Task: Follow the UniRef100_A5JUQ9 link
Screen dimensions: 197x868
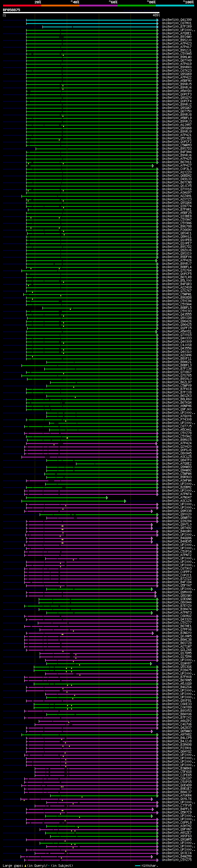Action: [176, 684]
